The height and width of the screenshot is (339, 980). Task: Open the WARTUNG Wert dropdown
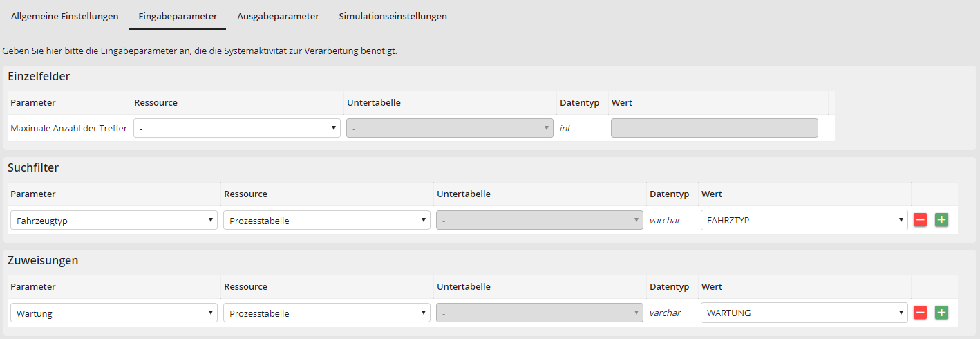point(803,313)
